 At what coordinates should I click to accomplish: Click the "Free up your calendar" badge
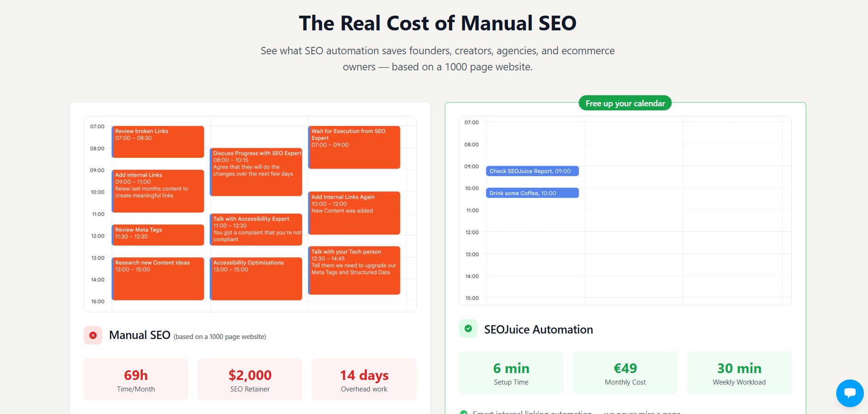[x=625, y=103]
